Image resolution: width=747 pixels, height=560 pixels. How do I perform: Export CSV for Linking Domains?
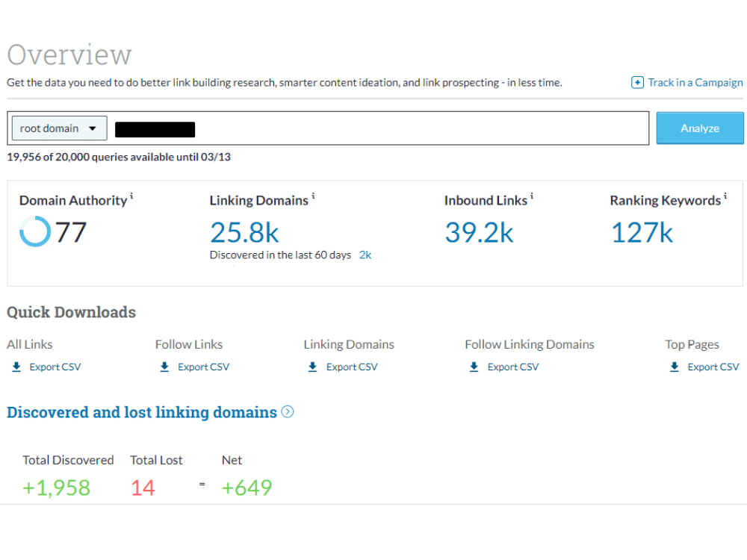(x=352, y=367)
